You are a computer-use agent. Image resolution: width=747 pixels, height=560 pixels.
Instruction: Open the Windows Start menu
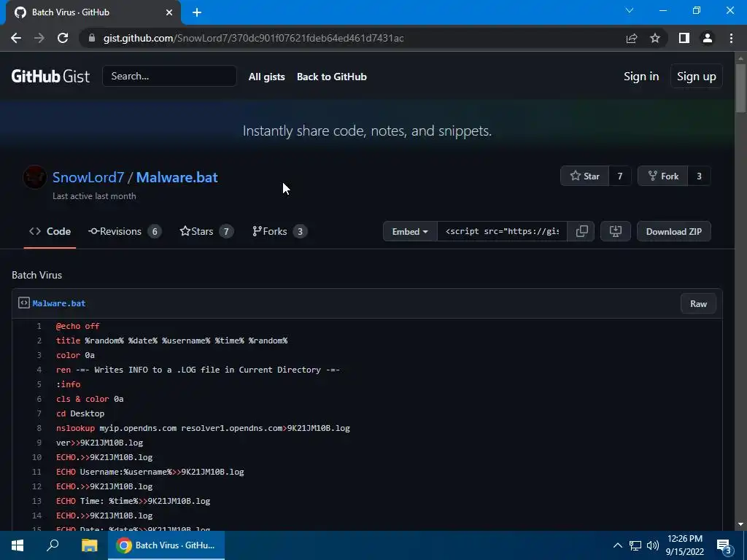tap(18, 545)
